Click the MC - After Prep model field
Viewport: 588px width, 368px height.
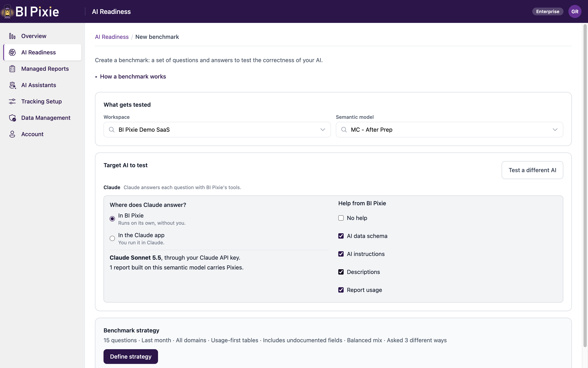(x=449, y=130)
